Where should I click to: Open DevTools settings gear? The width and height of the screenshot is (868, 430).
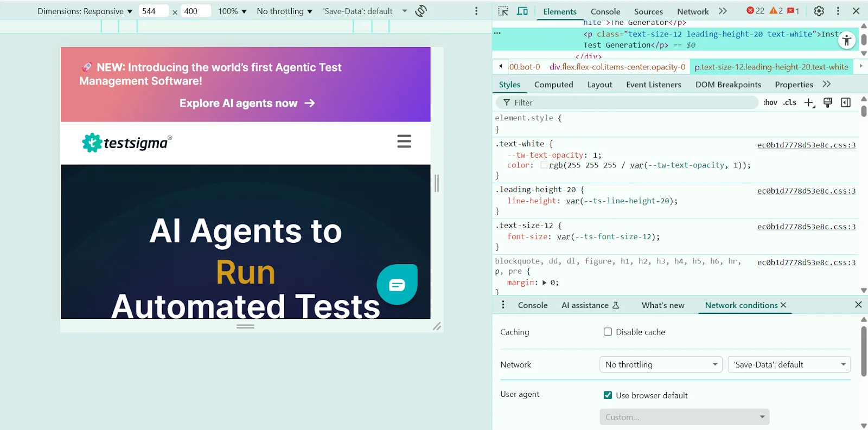[x=819, y=11]
